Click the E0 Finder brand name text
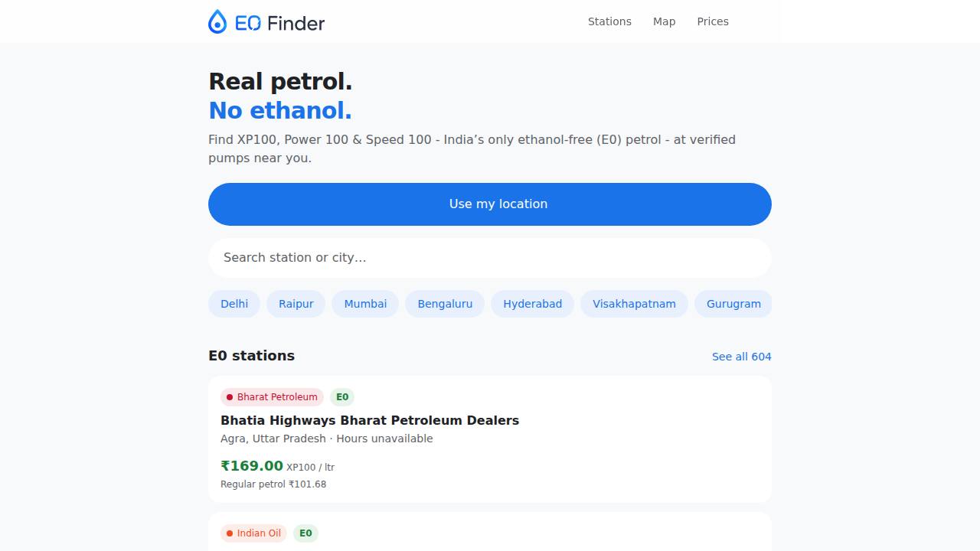 [279, 23]
